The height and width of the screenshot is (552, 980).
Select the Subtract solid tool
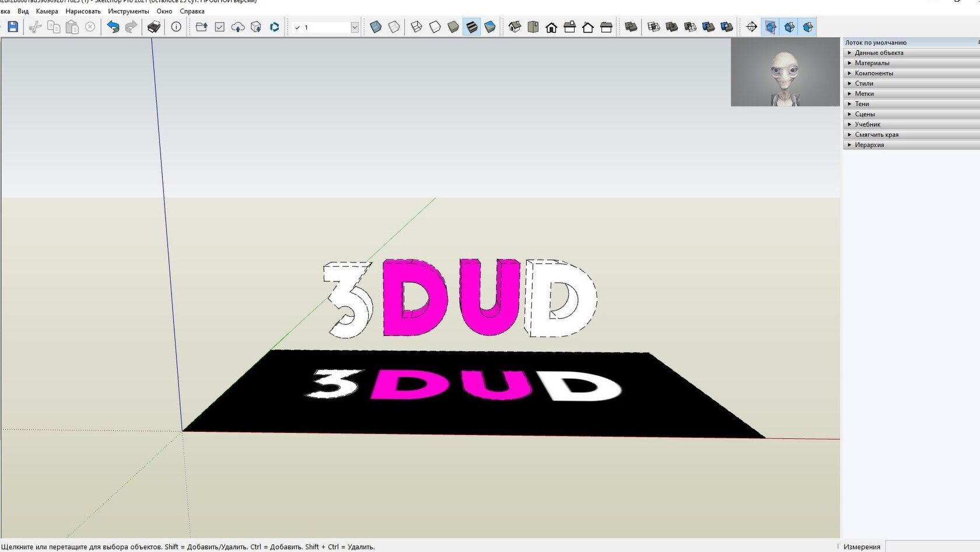pos(690,27)
